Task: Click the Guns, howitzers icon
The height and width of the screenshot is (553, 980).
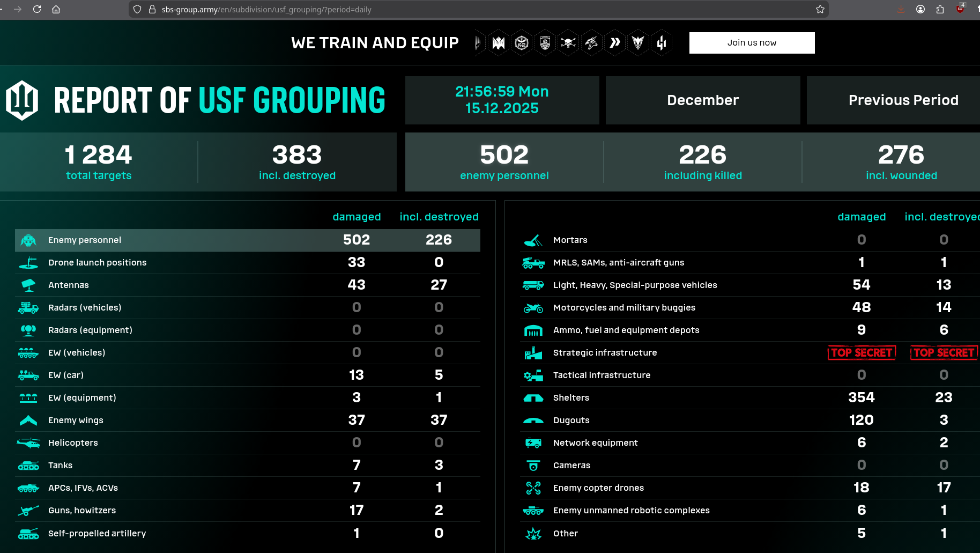Action: 28,511
